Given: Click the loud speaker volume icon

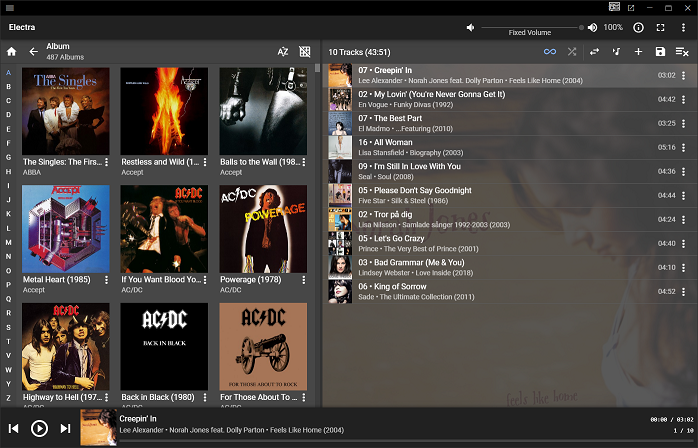Looking at the screenshot, I should 592,28.
